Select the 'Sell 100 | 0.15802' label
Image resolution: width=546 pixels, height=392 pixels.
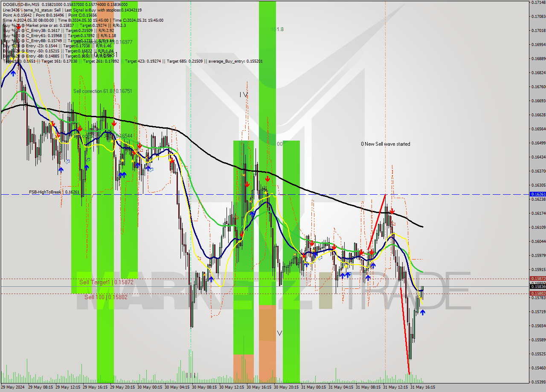106,297
